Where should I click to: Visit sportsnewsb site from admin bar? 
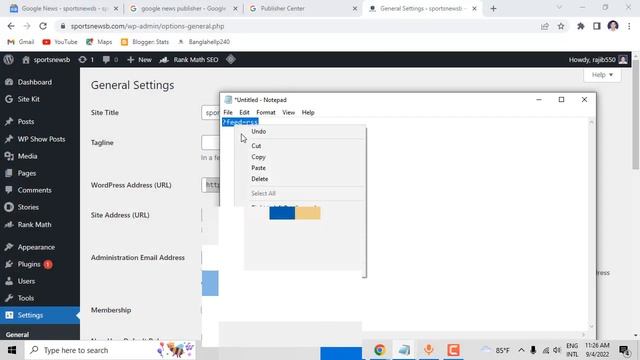click(x=46, y=60)
